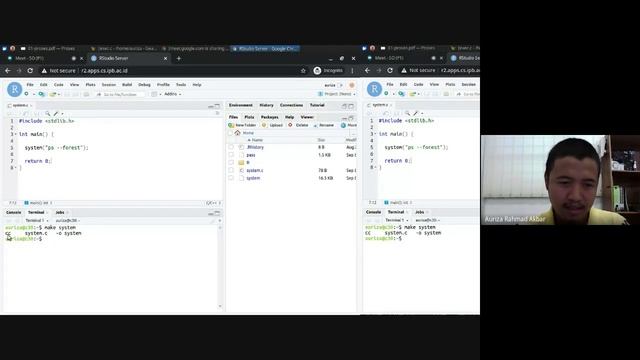Screen dimensions: 640x360
Task: Sort files by the Name column header
Action: (x=256, y=140)
